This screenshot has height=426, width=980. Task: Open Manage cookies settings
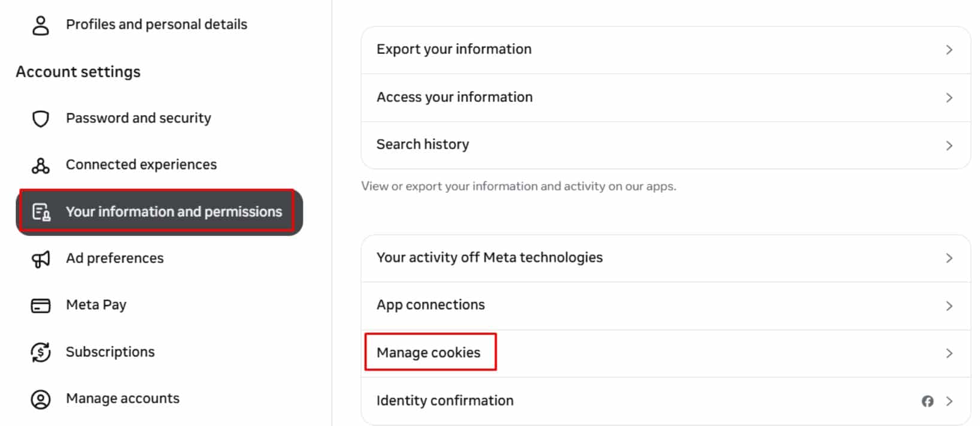point(666,354)
